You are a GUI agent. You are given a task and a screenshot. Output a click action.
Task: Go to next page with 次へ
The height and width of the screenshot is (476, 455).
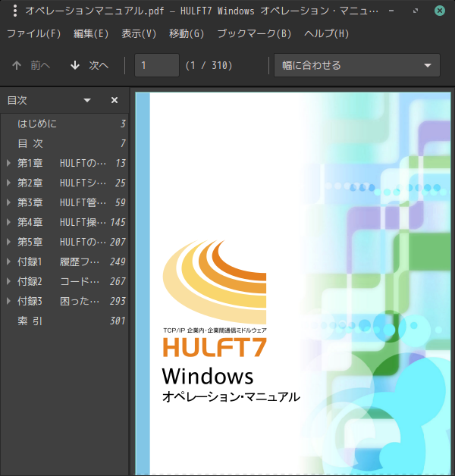(89, 65)
